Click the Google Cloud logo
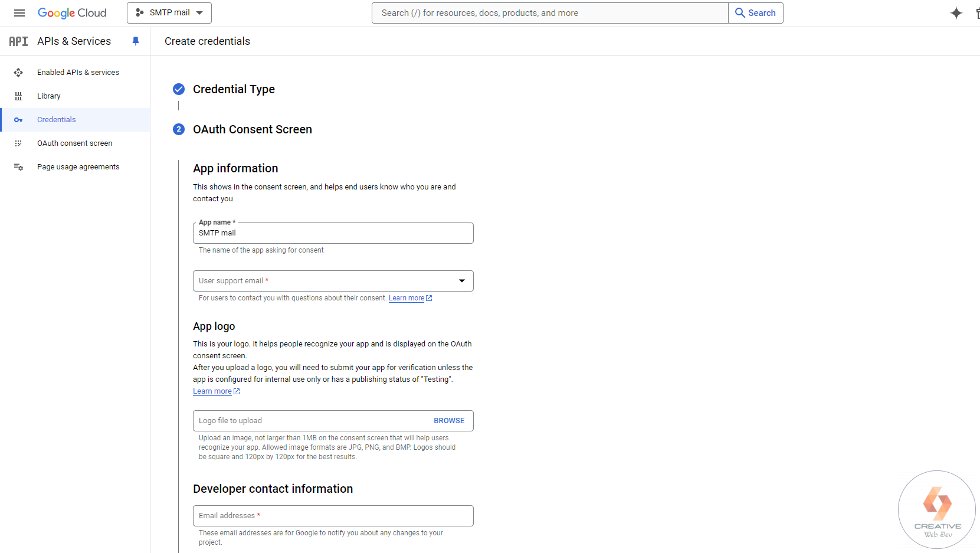 72,13
